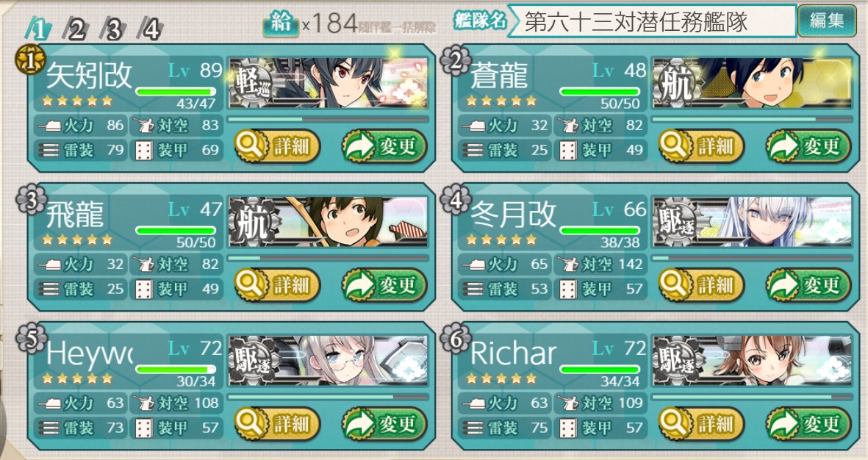Image resolution: width=868 pixels, height=460 pixels.
Task: Click 矢矧改's green HP bar
Action: click(x=176, y=92)
